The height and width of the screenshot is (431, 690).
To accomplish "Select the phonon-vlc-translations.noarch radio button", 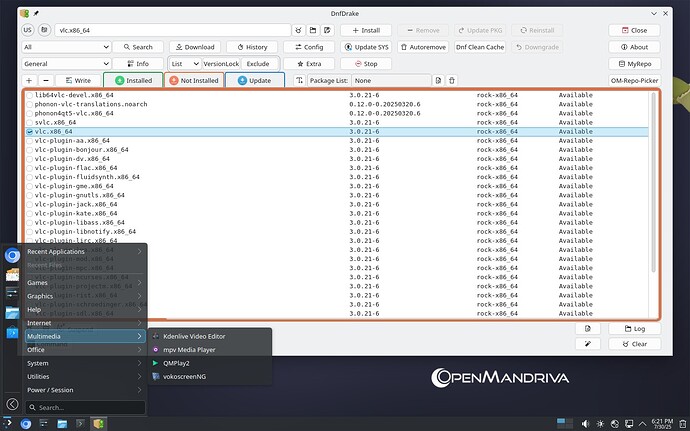I will (29, 104).
